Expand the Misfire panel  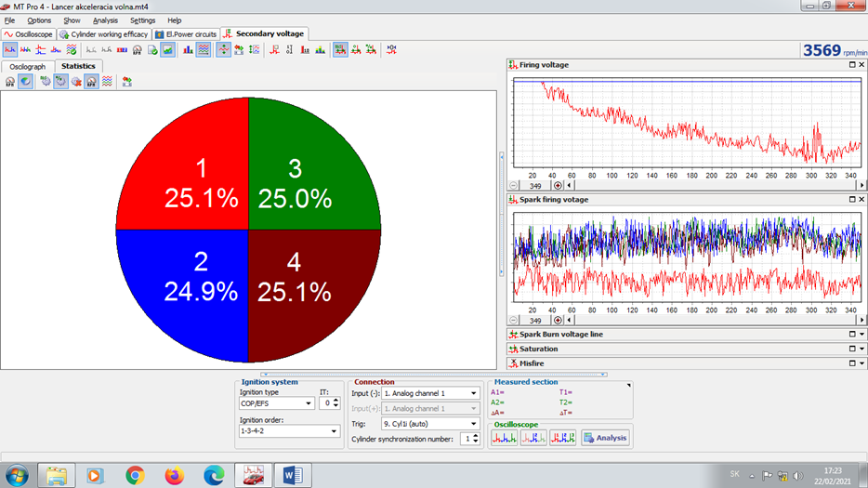click(861, 363)
